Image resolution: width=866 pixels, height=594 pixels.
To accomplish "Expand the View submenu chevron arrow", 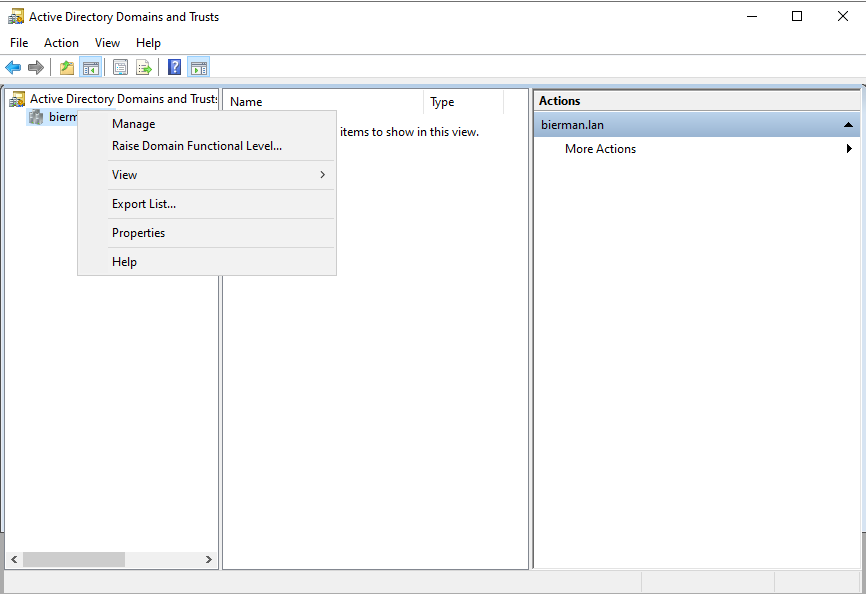I will [x=323, y=174].
